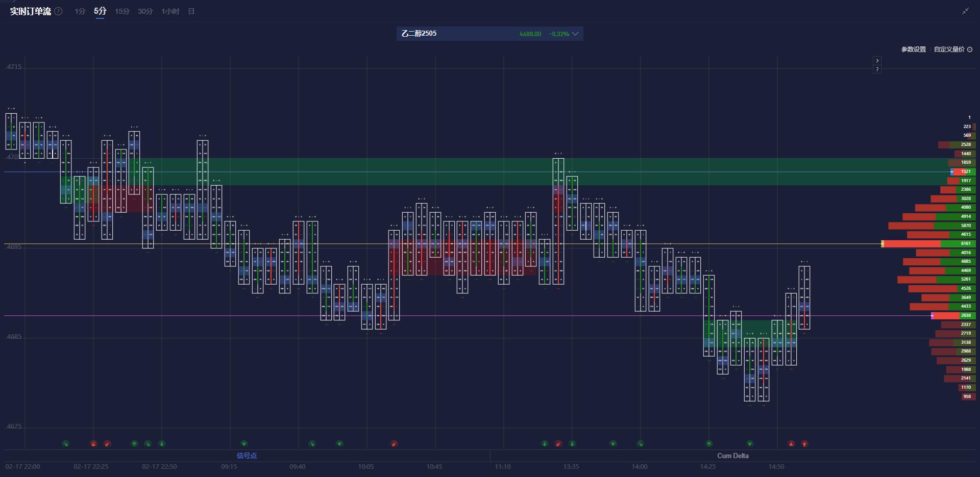Open 参数设置 parameter settings
Screen dimensions: 980x477
tap(913, 49)
